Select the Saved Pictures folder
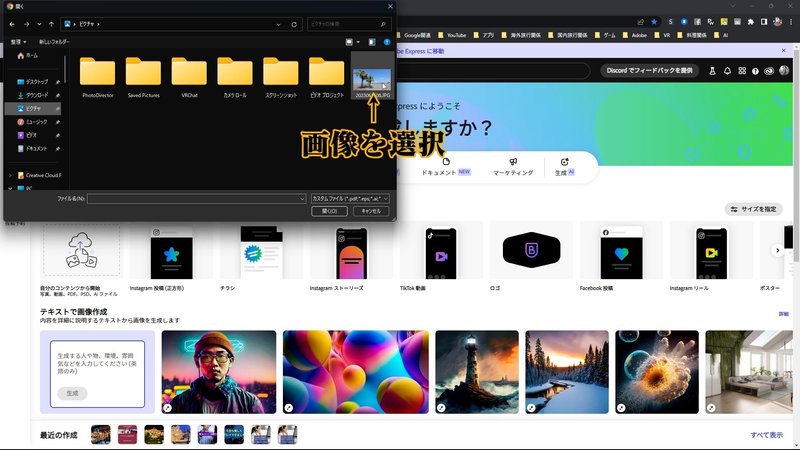Viewport: 800px width, 450px height. click(143, 77)
